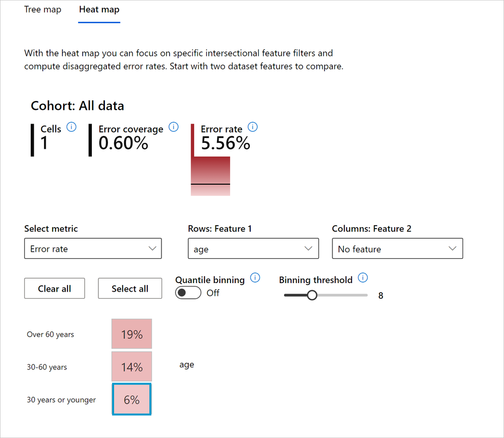Open the Quantile binning info tooltip icon

(x=255, y=278)
